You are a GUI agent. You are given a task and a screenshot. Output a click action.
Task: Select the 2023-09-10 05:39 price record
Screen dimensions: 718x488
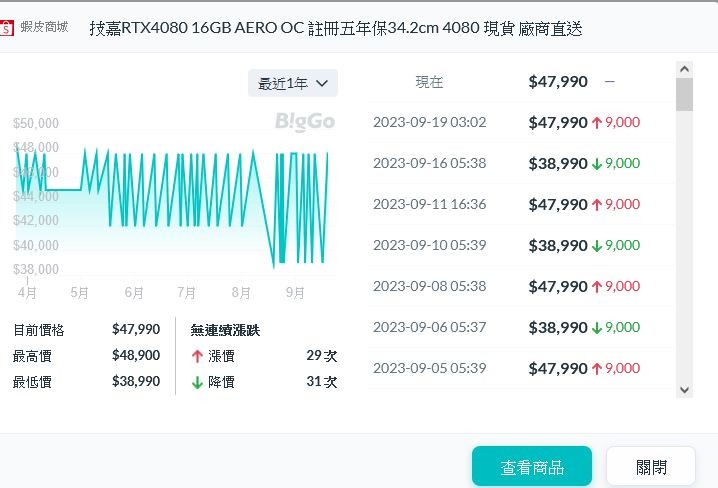(x=522, y=245)
